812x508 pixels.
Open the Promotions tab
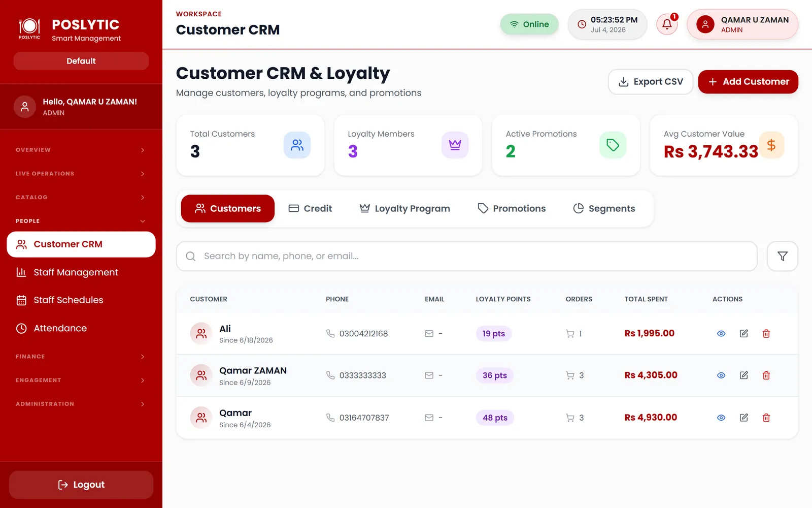click(512, 208)
